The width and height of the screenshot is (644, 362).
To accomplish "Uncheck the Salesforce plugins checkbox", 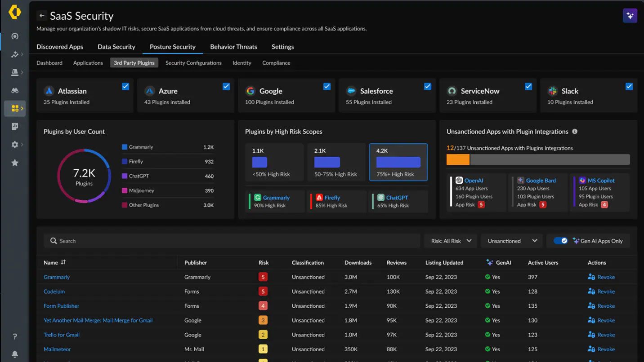I will click(x=427, y=86).
